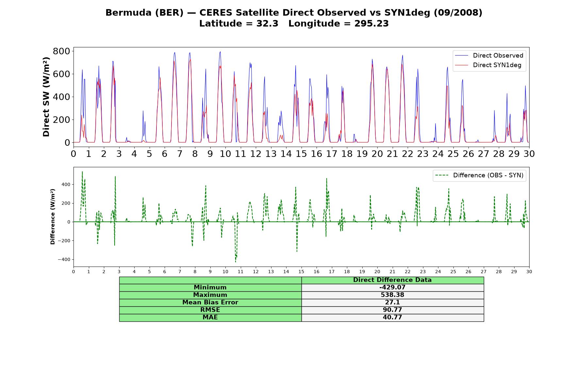Viewport: 588px width, 392px height.
Task: Select the Maximum value 538.38 cell
Action: coord(392,295)
